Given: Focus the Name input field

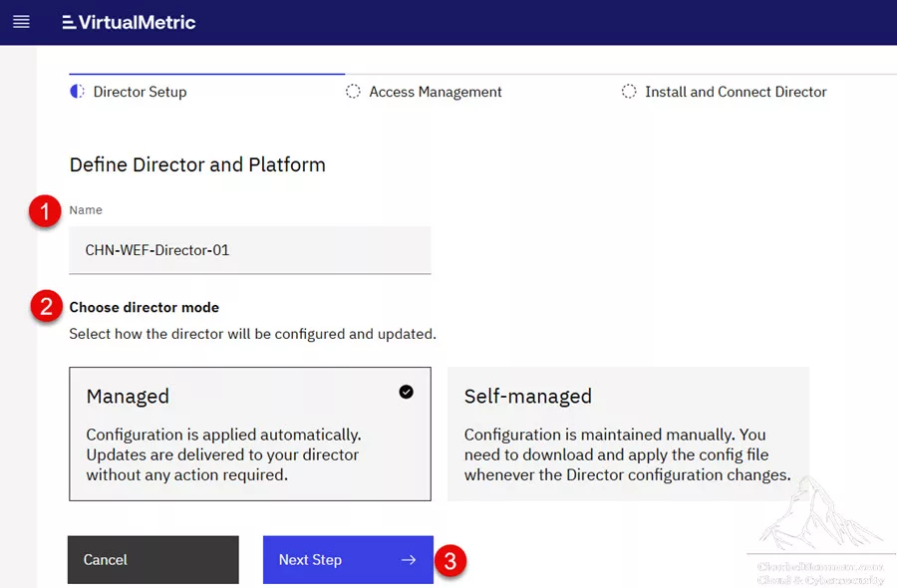Looking at the screenshot, I should tap(250, 250).
